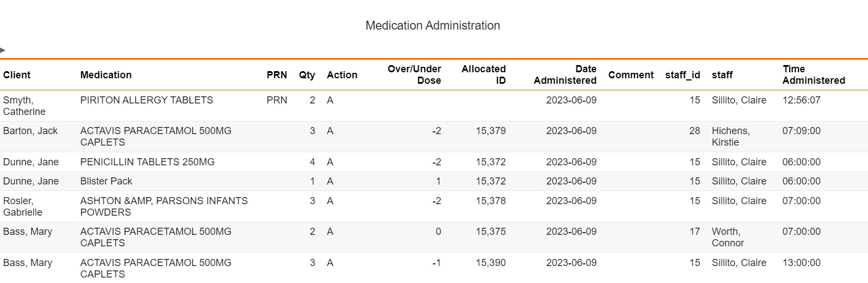This screenshot has width=868, height=283.
Task: Sort by Time Administered column header
Action: [x=814, y=74]
